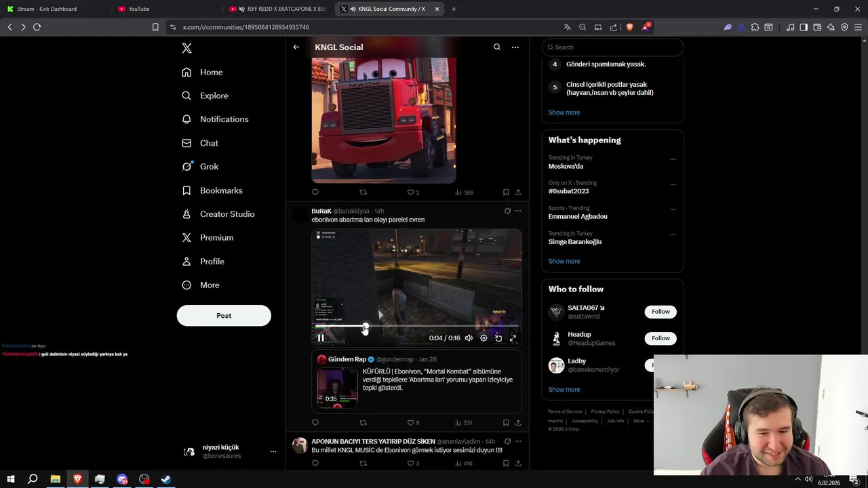Seek on the video progress bar
This screenshot has width=868, height=488.
pyautogui.click(x=416, y=327)
